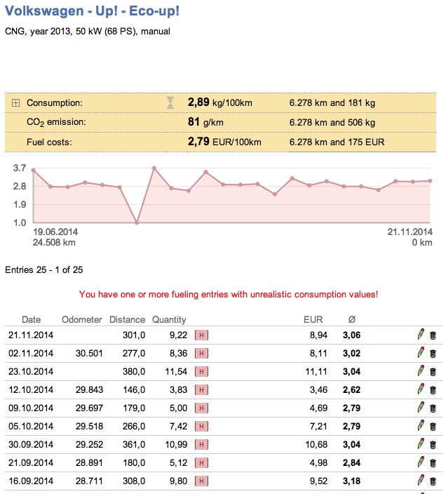
Task: Click the H badge in 21.11.2014 row
Action: pos(201,335)
